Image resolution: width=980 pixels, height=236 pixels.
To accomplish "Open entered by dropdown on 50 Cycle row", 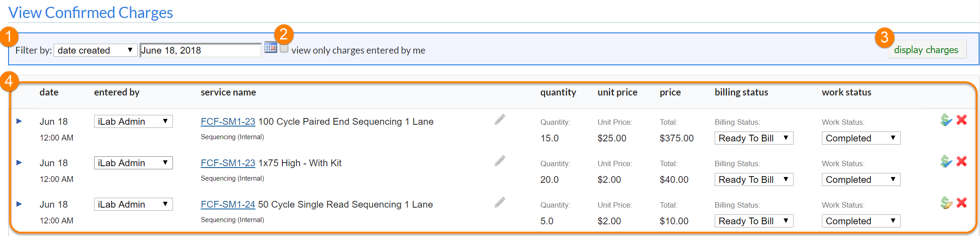I will click(x=133, y=204).
